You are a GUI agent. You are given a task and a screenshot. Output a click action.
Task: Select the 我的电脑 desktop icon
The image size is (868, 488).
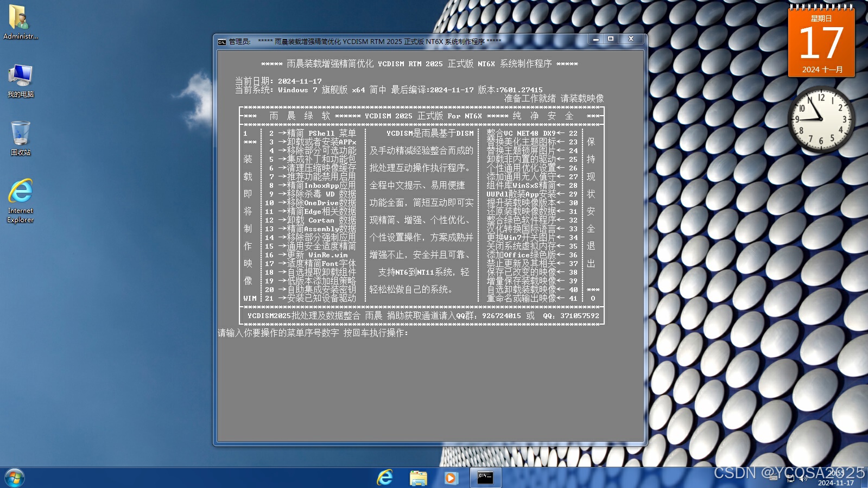click(x=20, y=80)
